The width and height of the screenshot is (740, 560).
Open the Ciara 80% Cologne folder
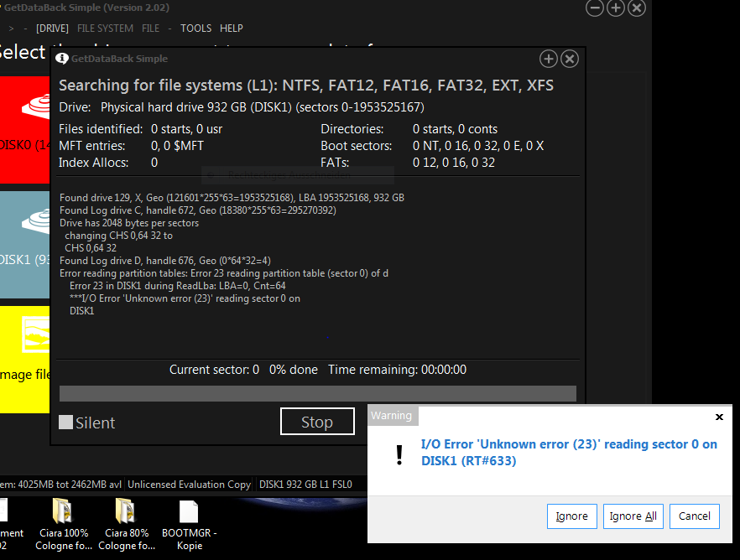tap(127, 524)
